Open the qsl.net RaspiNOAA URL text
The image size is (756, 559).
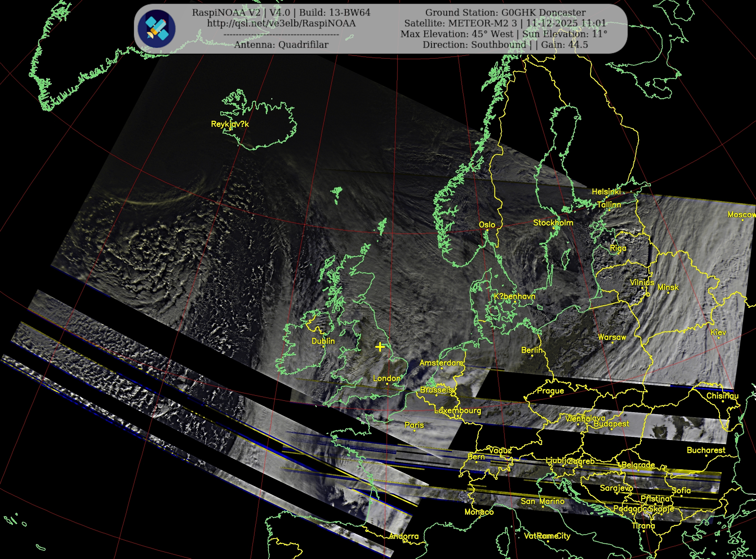(281, 23)
